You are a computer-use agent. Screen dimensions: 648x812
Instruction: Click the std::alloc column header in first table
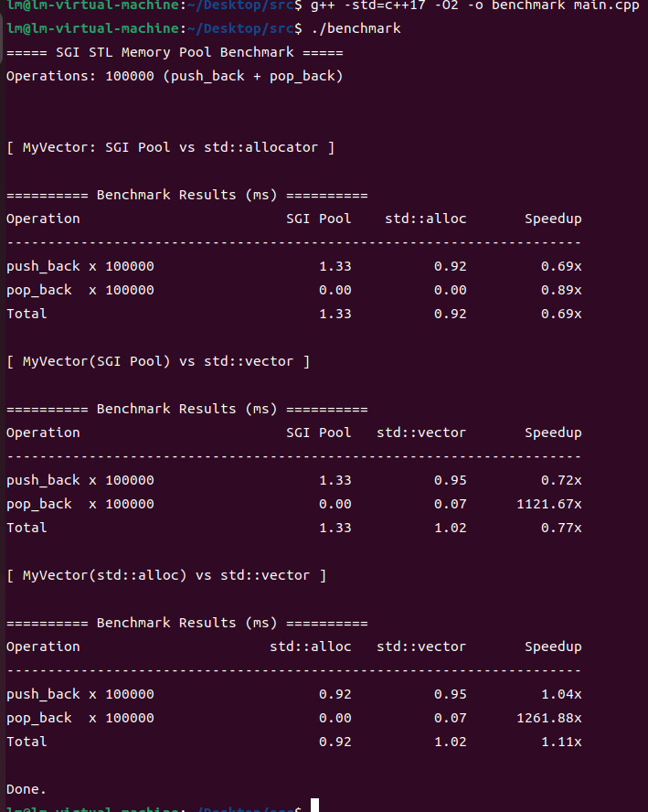coord(425,219)
